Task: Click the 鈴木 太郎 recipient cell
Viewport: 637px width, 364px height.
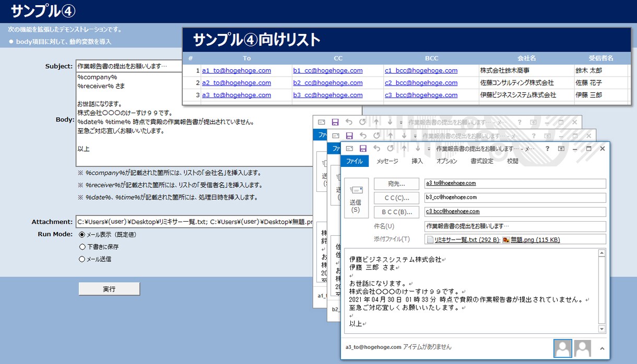Action: (x=600, y=70)
